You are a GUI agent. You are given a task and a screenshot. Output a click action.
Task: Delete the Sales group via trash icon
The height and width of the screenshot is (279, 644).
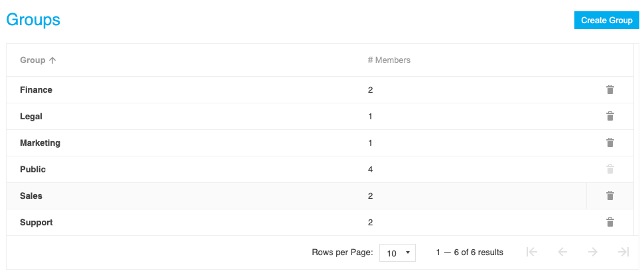click(x=610, y=195)
